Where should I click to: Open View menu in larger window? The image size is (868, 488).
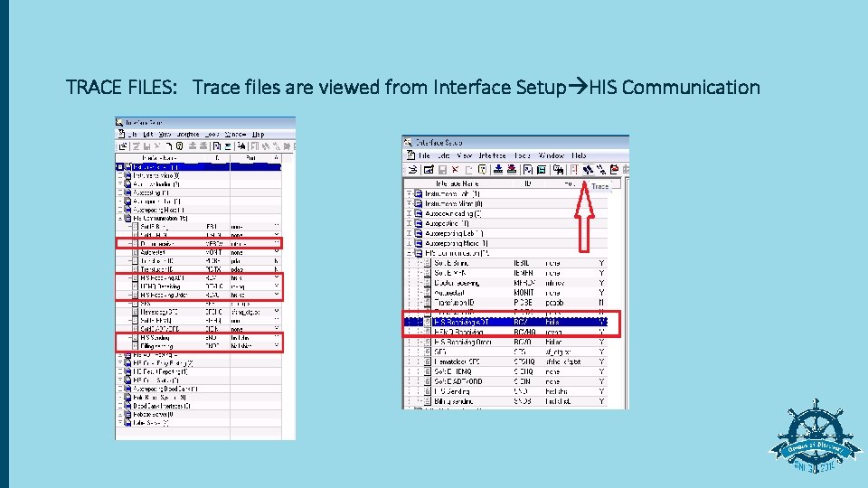pyautogui.click(x=464, y=155)
